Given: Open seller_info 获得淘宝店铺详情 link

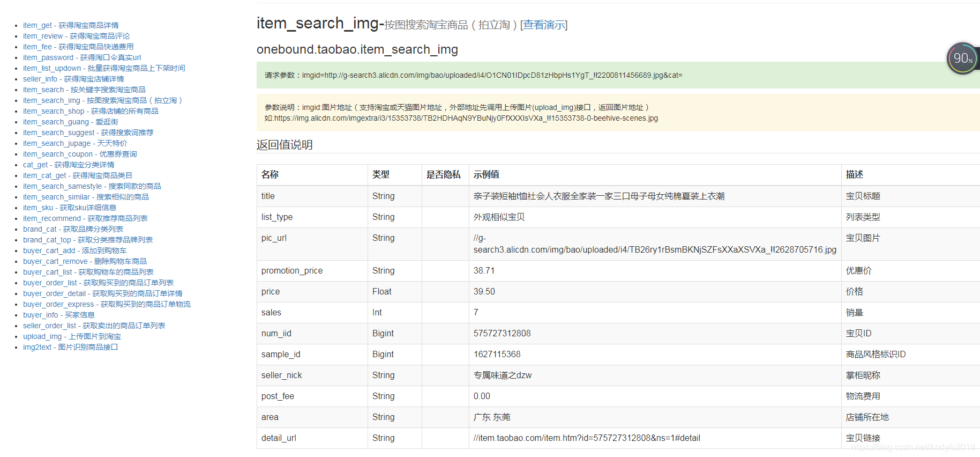Looking at the screenshot, I should pos(73,79).
